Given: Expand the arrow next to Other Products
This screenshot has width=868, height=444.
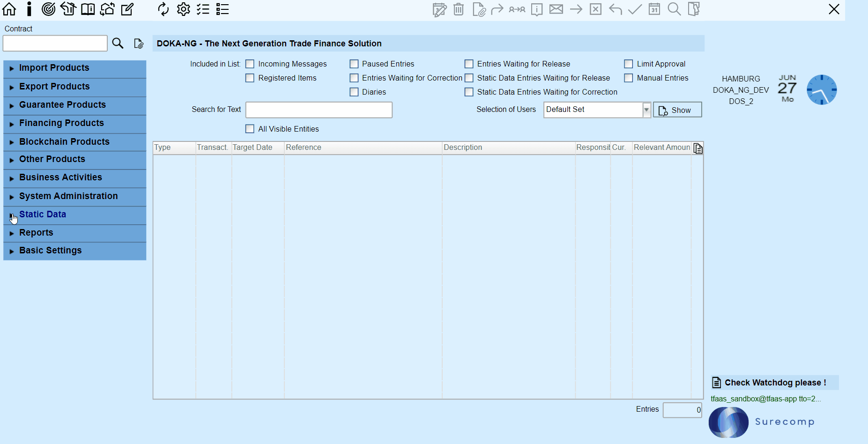Looking at the screenshot, I should (x=12, y=160).
